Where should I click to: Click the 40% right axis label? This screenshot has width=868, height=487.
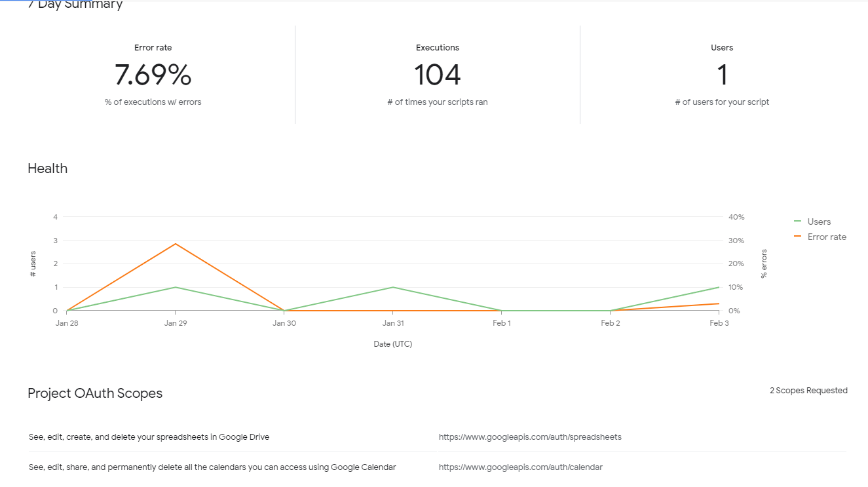point(736,217)
